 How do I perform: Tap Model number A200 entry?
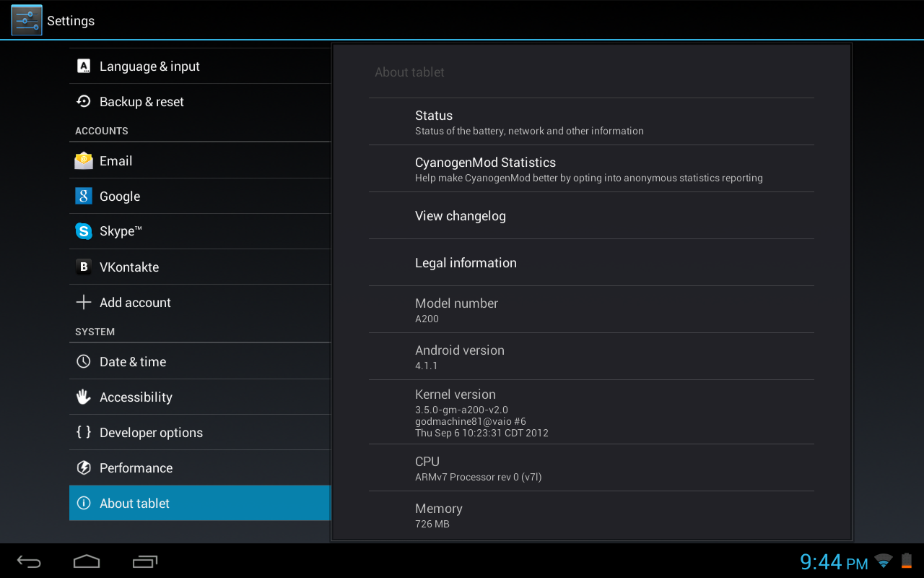[x=591, y=309]
